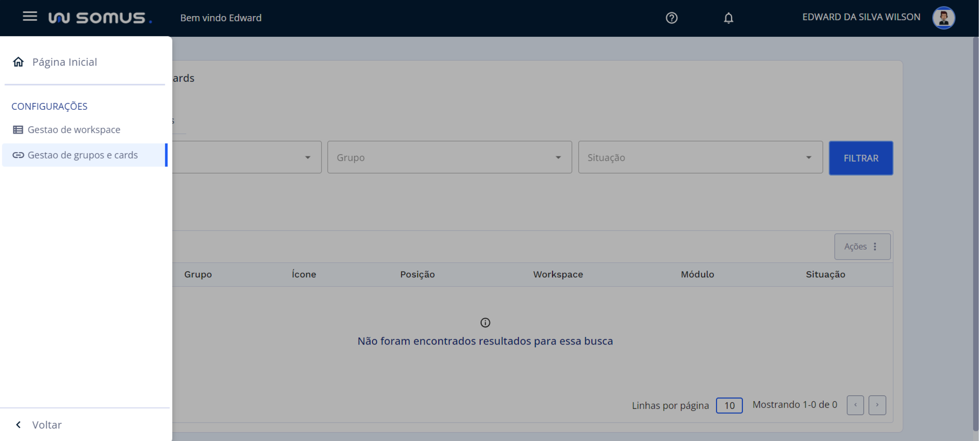Screen dimensions: 980x441
Task: Open the Grupo dropdown
Action: [449, 157]
